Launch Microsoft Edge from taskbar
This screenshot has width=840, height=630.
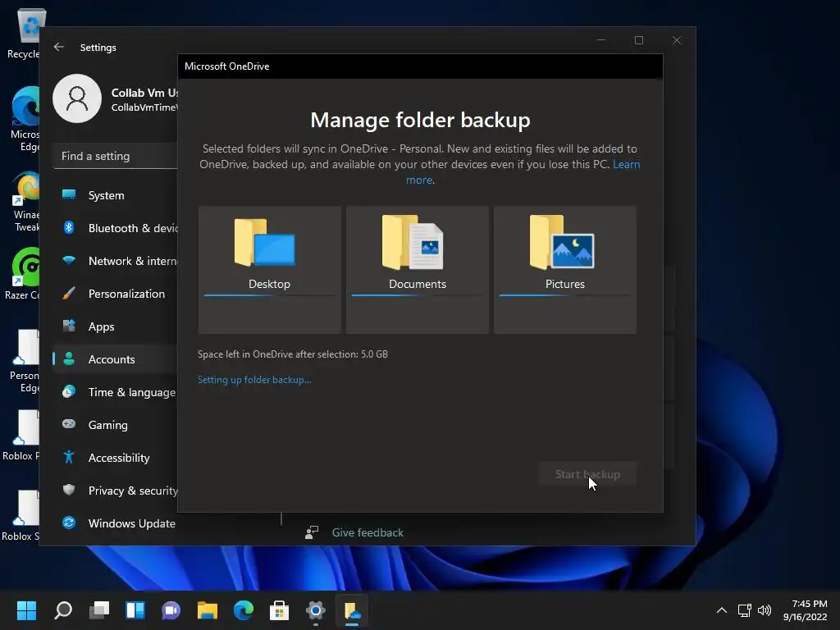click(243, 610)
